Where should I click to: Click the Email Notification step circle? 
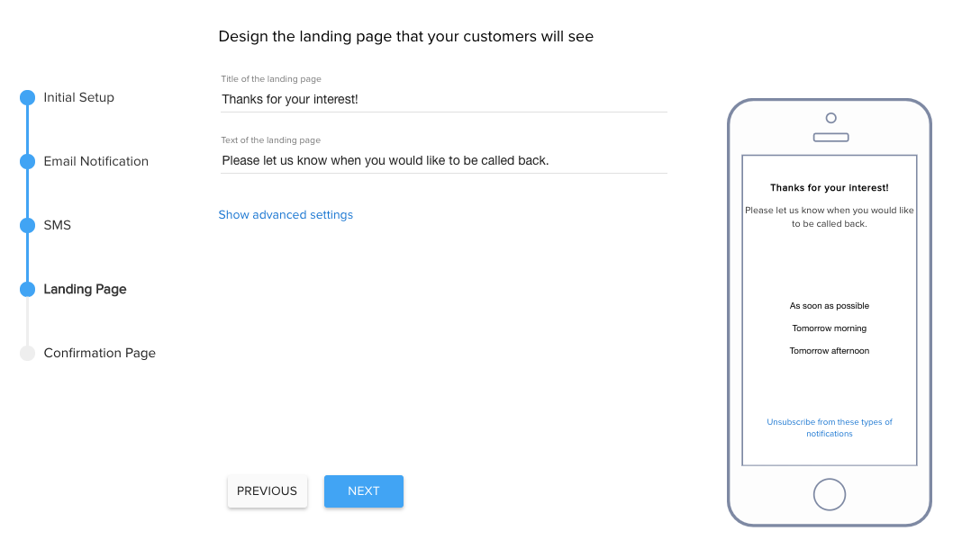pos(28,161)
